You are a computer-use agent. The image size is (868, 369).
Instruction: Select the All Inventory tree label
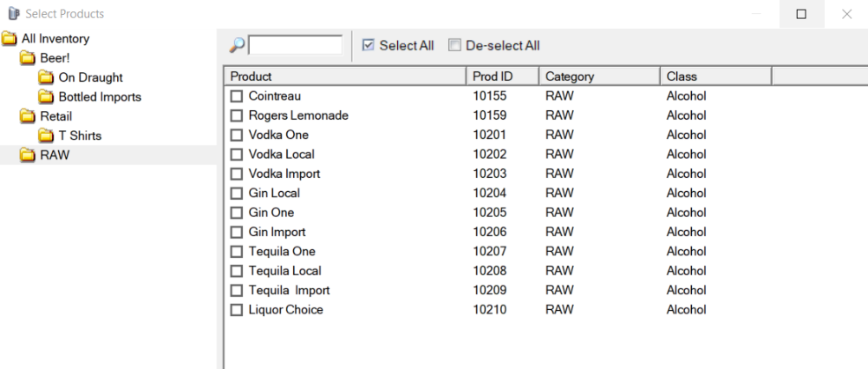[x=55, y=39]
